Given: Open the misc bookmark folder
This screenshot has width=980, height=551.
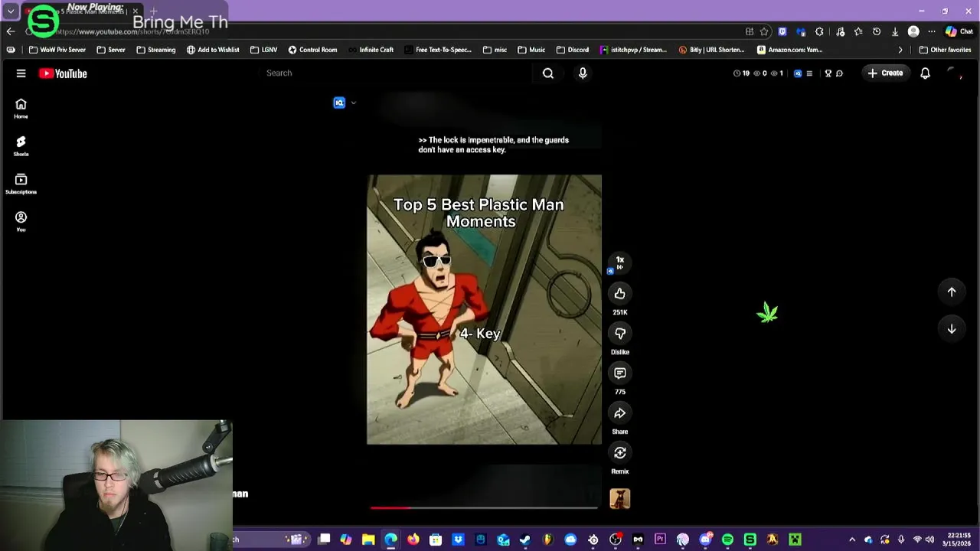Looking at the screenshot, I should [x=495, y=50].
